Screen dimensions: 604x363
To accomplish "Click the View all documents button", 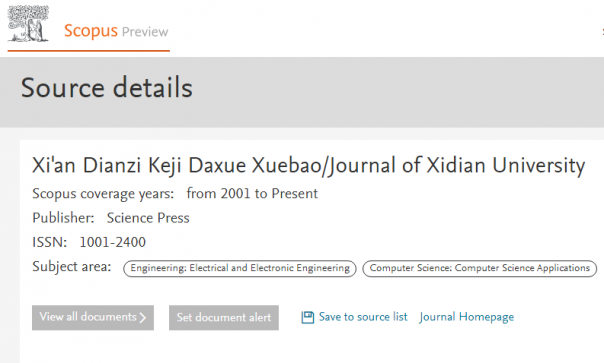I will click(x=93, y=318).
